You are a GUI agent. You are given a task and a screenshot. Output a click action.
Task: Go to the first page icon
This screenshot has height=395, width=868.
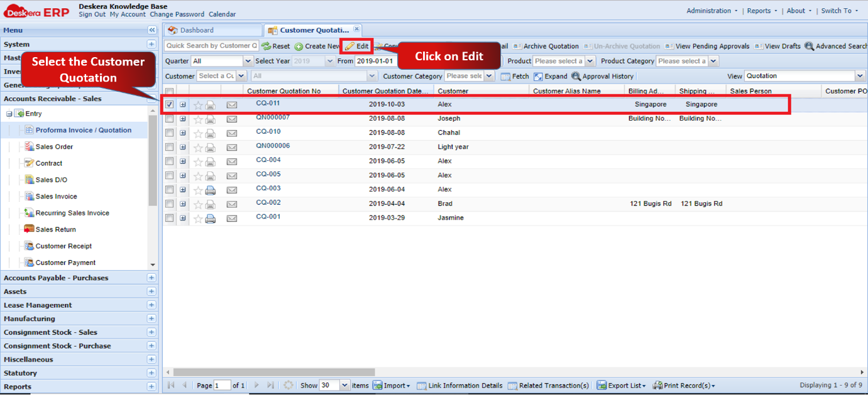171,385
